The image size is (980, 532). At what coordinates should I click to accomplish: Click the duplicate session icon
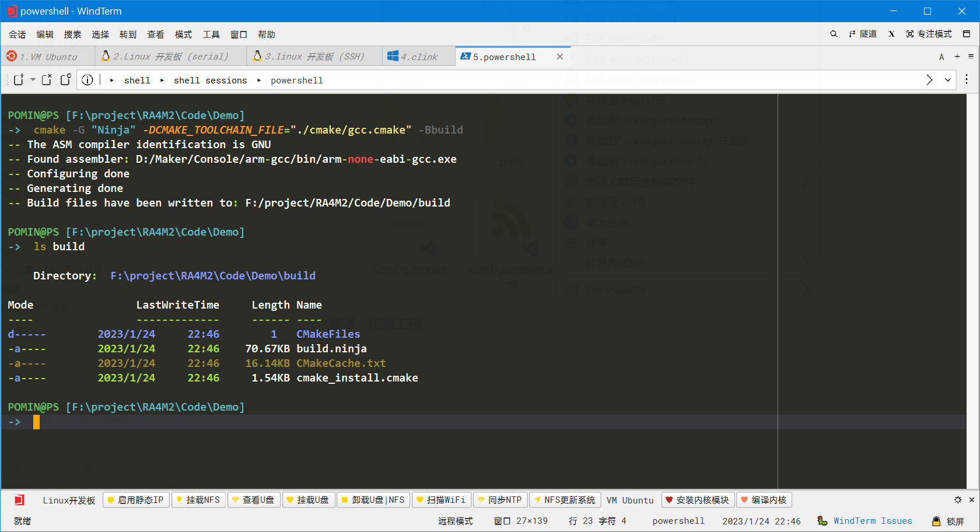(47, 80)
